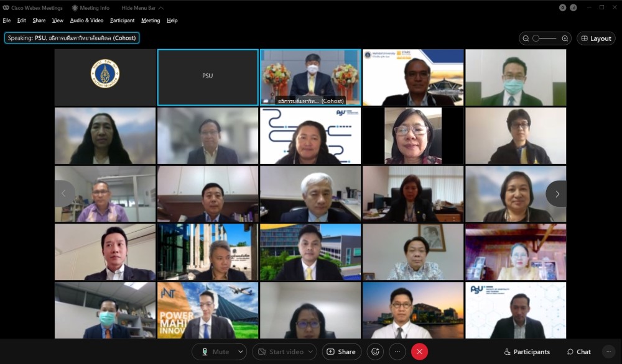This screenshot has height=364, width=622.
Task: Click the Share content button
Action: tap(341, 352)
